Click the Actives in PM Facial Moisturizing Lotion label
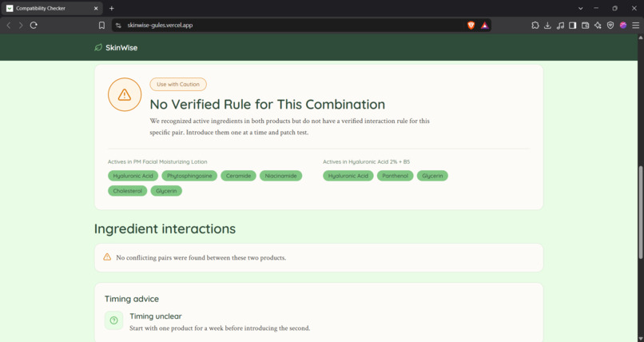 (x=157, y=161)
